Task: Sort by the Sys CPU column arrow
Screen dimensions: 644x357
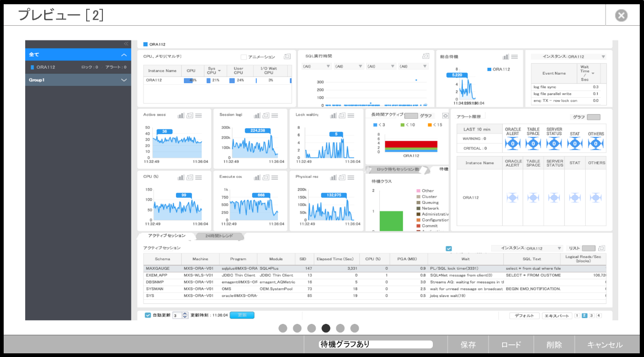Action: [220, 70]
